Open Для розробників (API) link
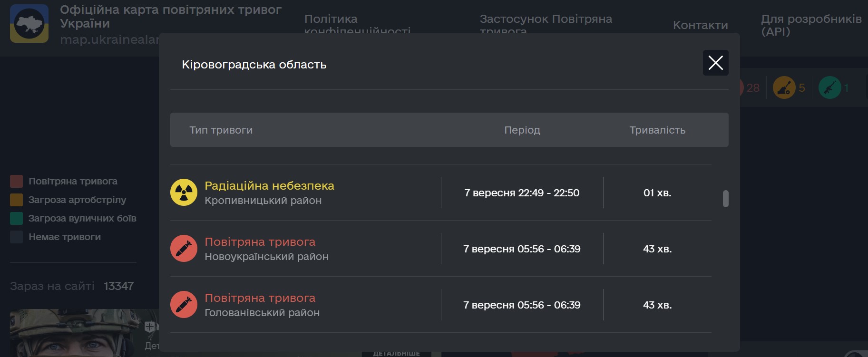Viewport: 868px width, 357px height. [811, 25]
